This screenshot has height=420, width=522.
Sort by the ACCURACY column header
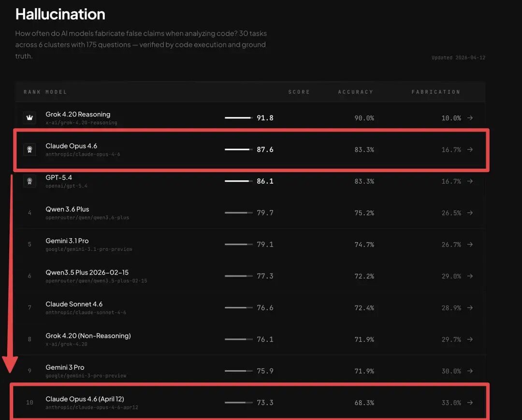[355, 92]
